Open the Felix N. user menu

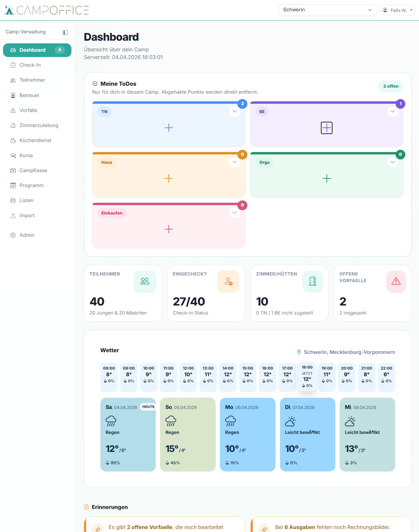pyautogui.click(x=398, y=10)
